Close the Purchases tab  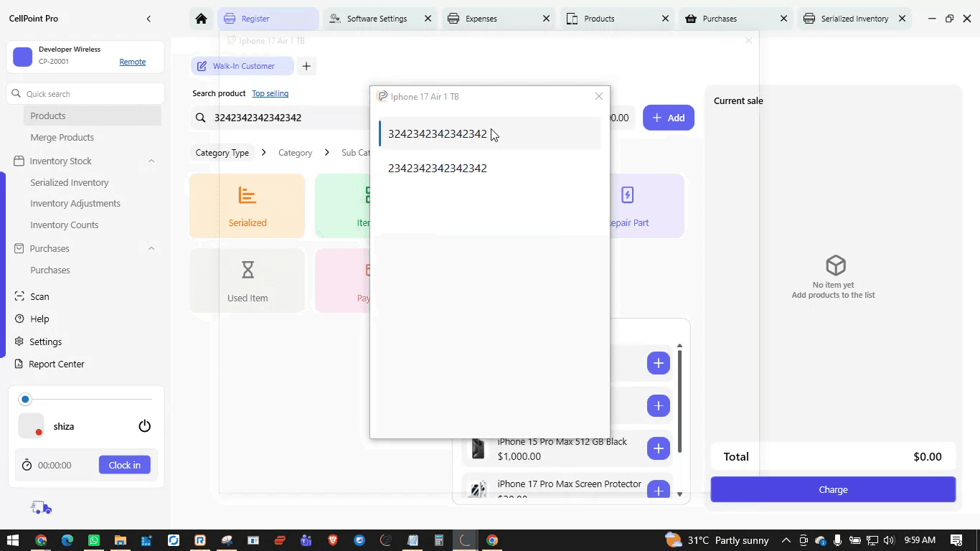coord(783,19)
